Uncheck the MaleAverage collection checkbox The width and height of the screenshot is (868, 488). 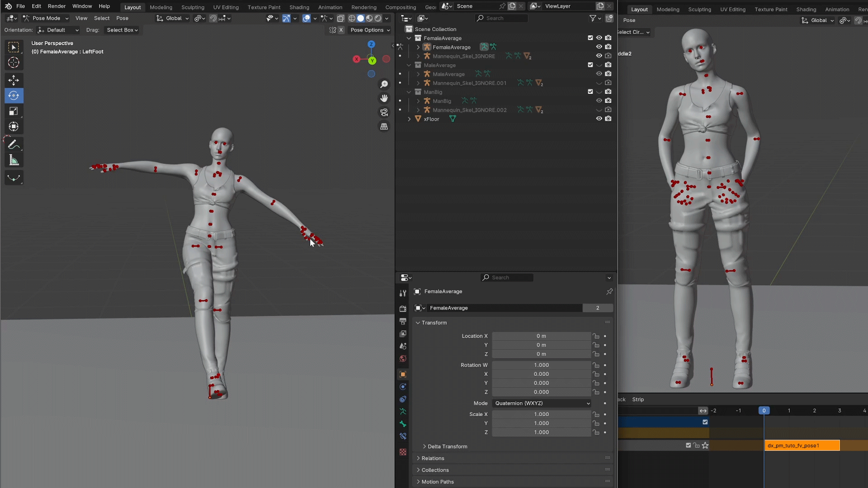coord(590,65)
